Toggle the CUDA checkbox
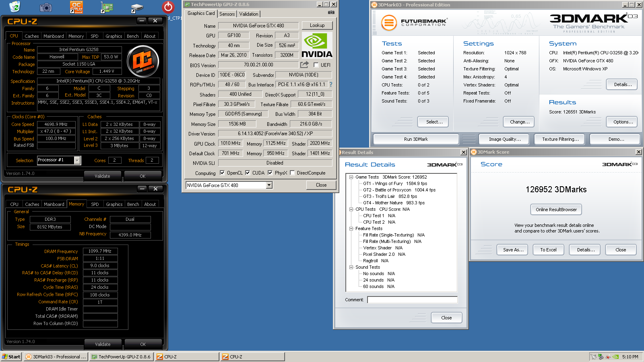 click(248, 173)
